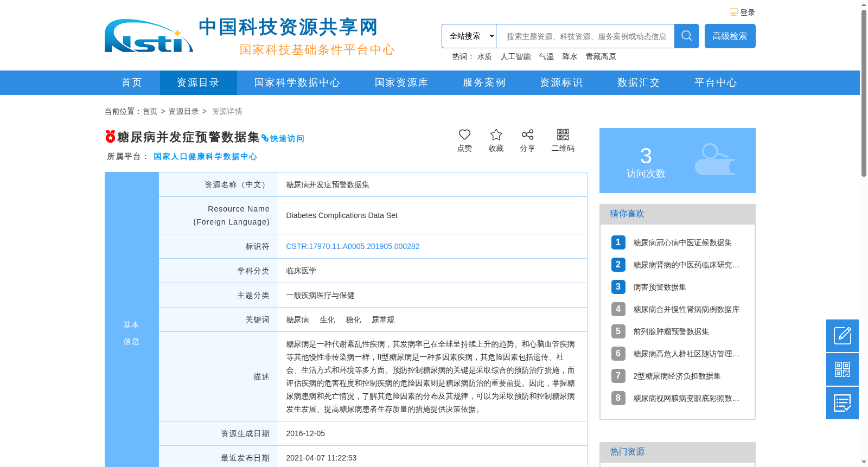Open recommendation 病害预警数据集
This screenshot has height=467, width=868.
click(x=660, y=287)
